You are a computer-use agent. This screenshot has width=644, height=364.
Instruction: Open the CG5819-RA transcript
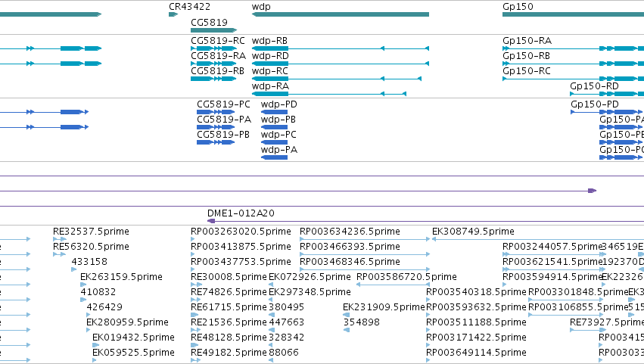214,64
